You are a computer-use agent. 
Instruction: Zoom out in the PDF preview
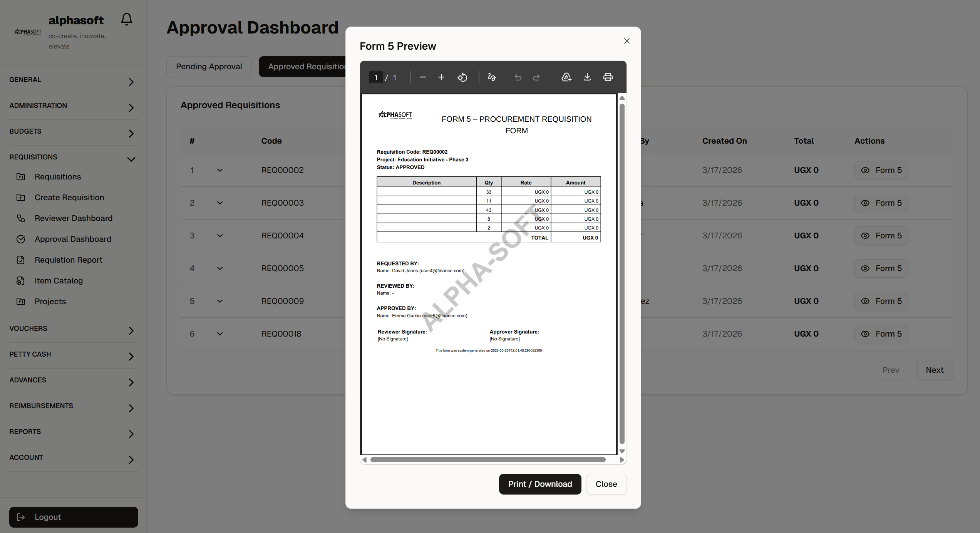click(422, 77)
